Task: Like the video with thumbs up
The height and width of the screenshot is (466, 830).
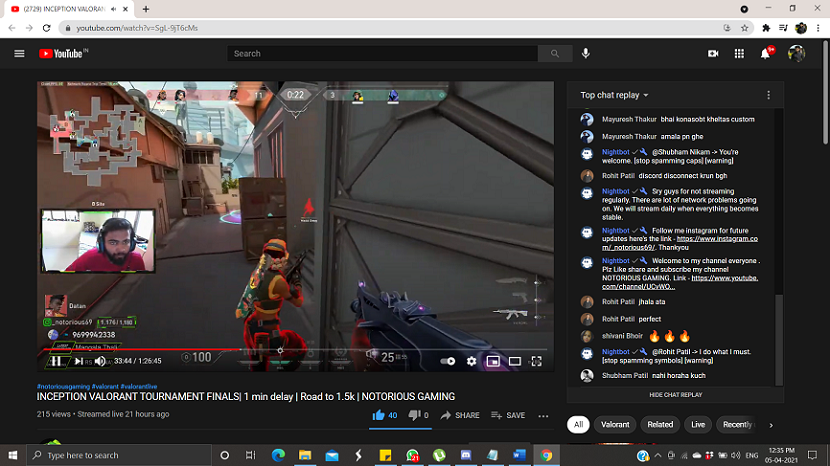Action: pyautogui.click(x=378, y=415)
